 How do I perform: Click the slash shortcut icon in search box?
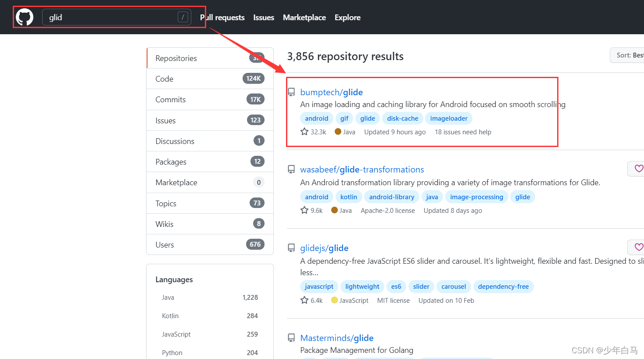click(x=183, y=17)
